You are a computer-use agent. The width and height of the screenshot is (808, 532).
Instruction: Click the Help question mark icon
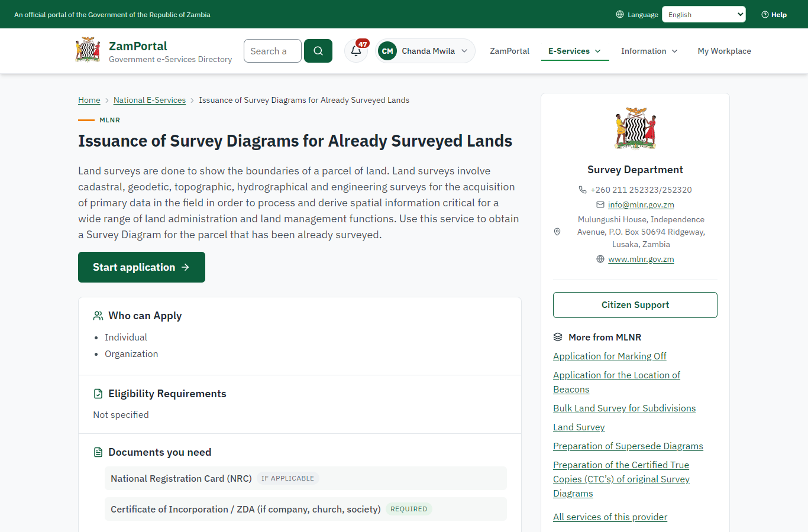point(765,15)
